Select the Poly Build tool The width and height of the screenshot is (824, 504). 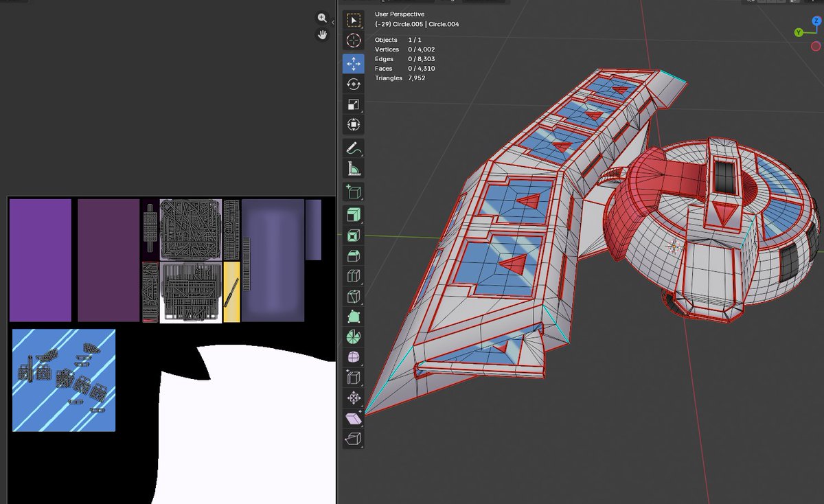[x=353, y=317]
